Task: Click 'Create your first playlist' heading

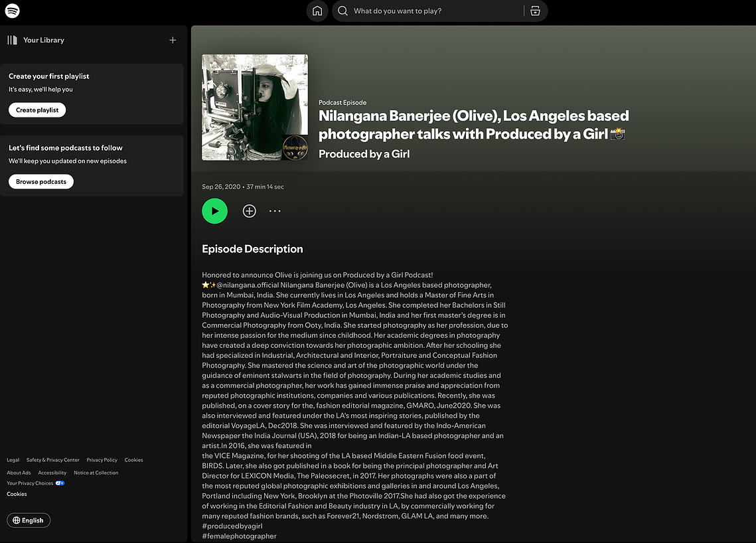Action: (x=48, y=76)
